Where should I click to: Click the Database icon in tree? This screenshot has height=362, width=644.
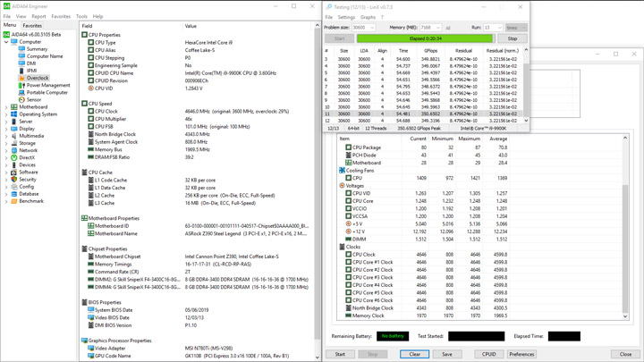click(x=14, y=194)
